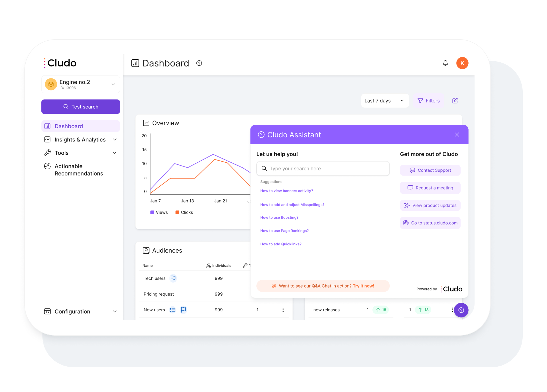Open the three-dot menu for New users row
This screenshot has height=392, width=547.
coord(283,310)
